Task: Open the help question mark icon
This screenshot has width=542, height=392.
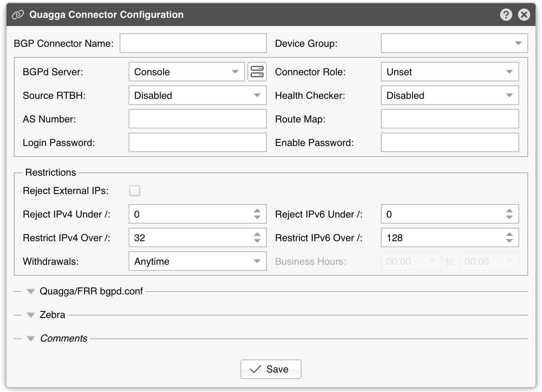Action: pyautogui.click(x=506, y=15)
